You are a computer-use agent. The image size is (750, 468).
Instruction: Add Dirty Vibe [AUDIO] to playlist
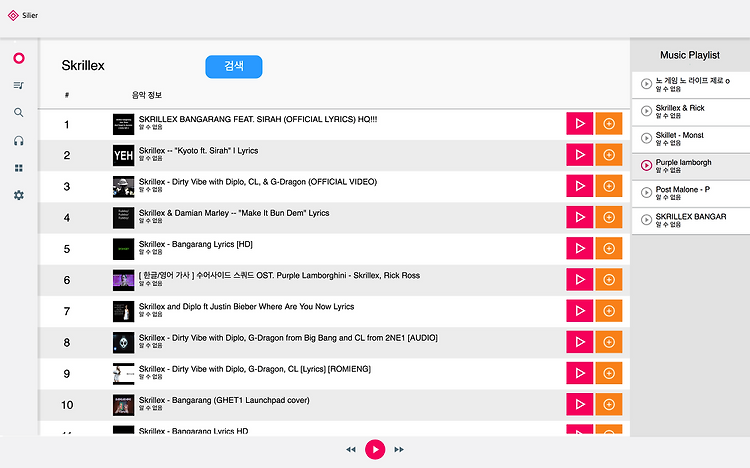click(x=609, y=342)
